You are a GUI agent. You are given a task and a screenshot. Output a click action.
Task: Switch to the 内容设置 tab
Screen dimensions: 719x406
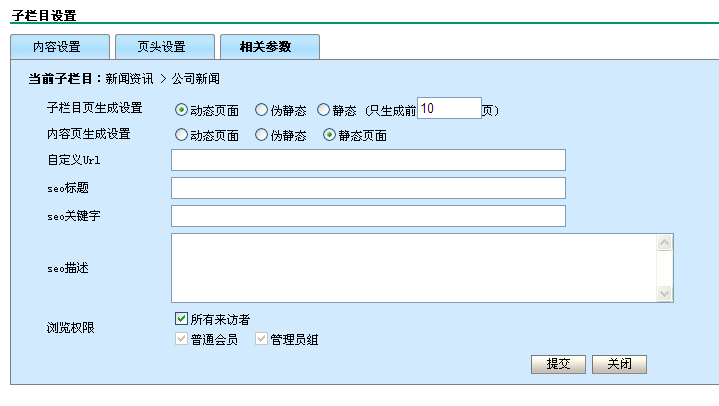coord(58,47)
